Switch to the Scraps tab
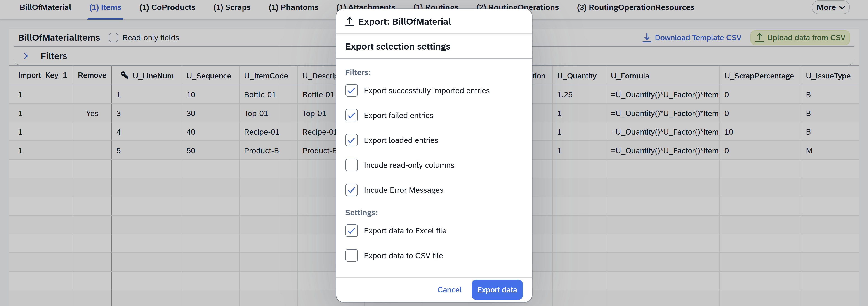Screen dimensions: 868x306 [232, 7]
